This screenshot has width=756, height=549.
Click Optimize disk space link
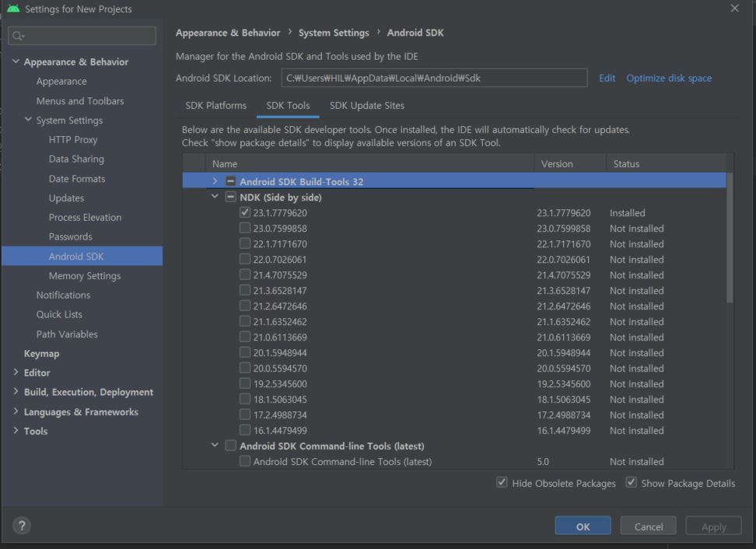click(x=669, y=78)
